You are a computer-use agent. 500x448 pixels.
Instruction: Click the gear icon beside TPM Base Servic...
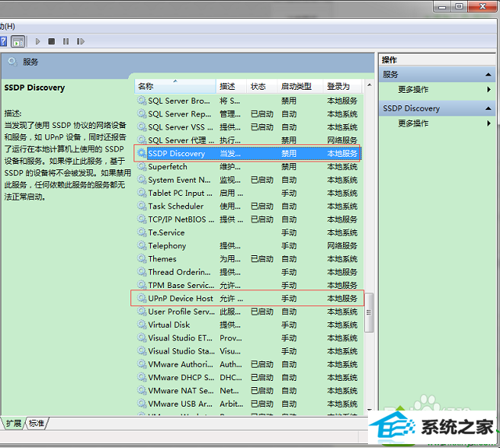pyautogui.click(x=141, y=285)
